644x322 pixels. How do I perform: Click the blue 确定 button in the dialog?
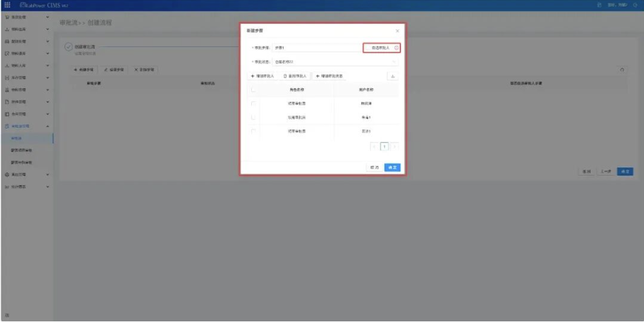coord(392,167)
